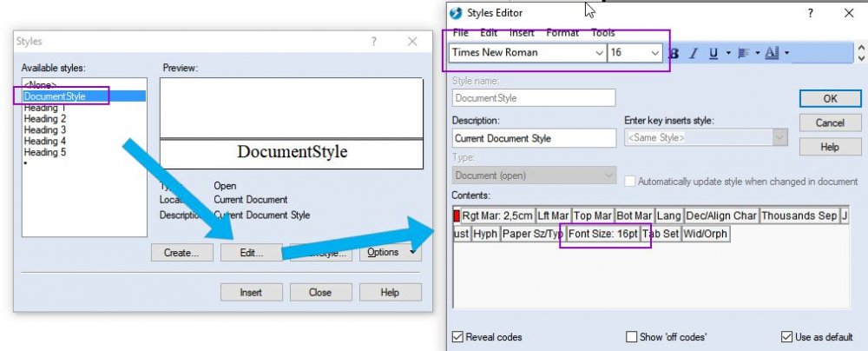Image resolution: width=868 pixels, height=351 pixels.
Task: Apply Underline formatting icon
Action: point(713,53)
